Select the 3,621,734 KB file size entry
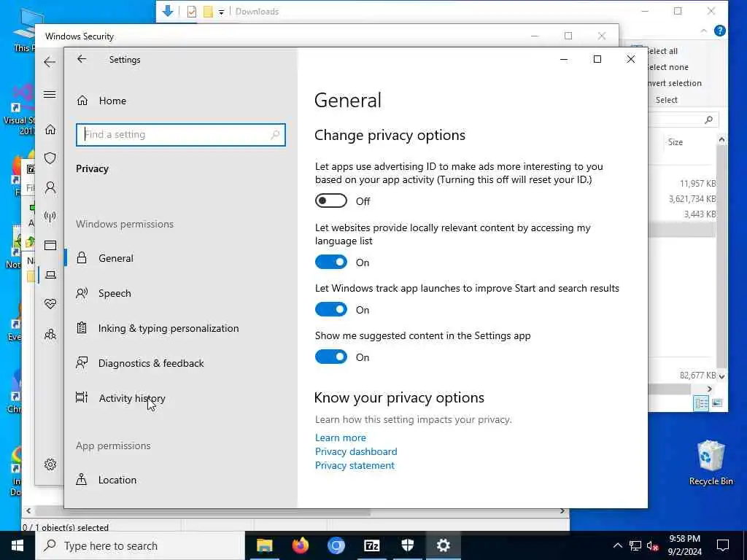 pos(692,198)
